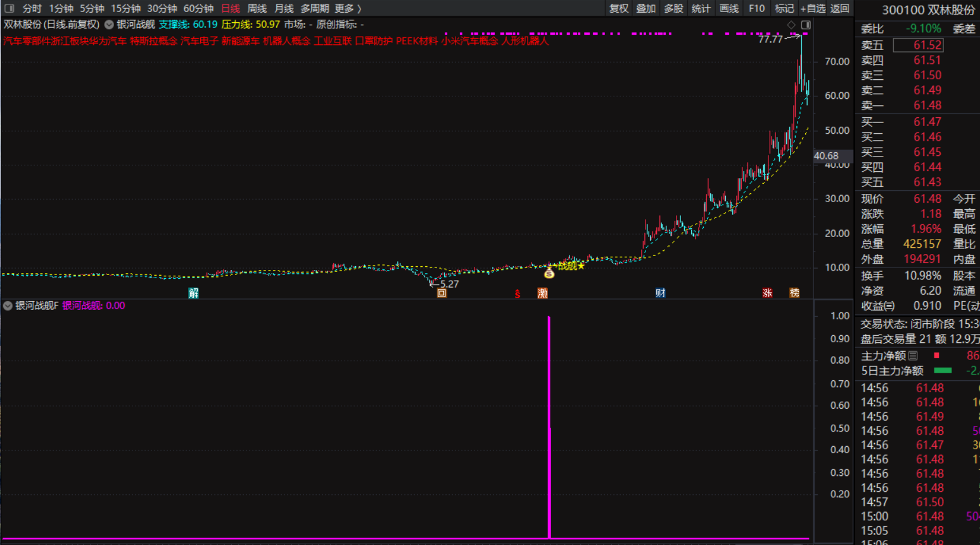Toggle right panel icon above the chart

coord(805,25)
